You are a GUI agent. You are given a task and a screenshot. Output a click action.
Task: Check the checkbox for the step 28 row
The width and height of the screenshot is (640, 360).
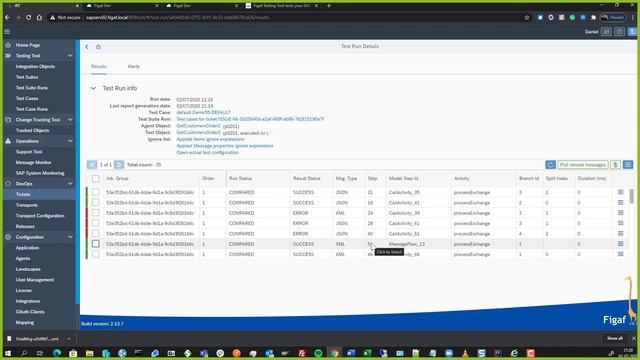[x=96, y=223]
